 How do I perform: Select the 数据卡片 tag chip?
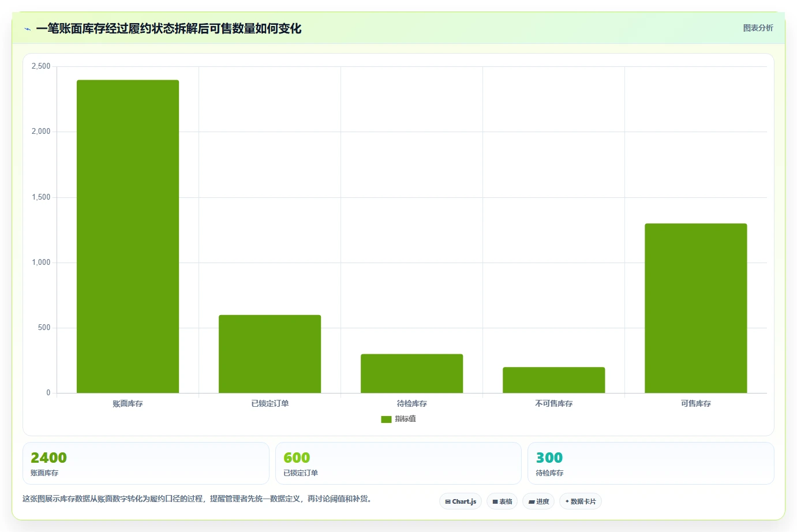[581, 501]
